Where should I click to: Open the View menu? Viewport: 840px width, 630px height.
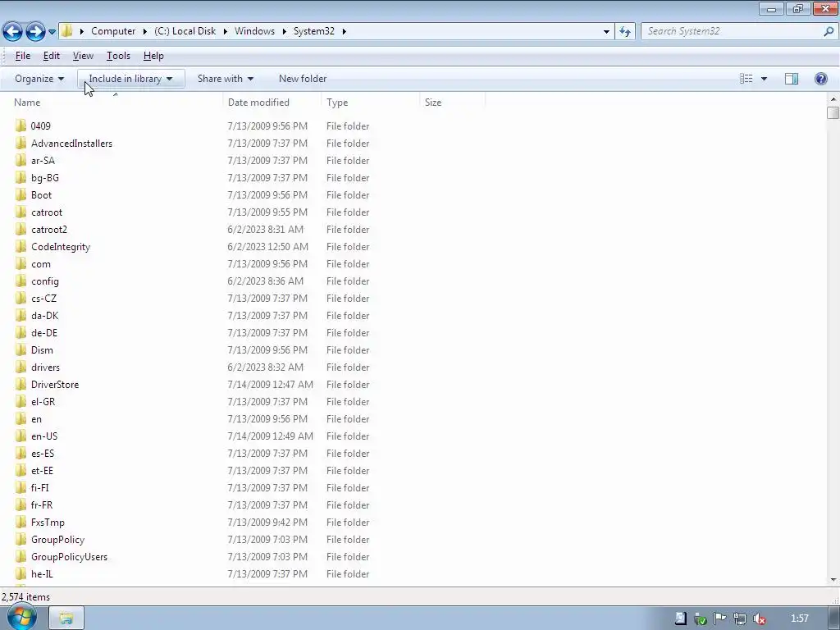83,56
